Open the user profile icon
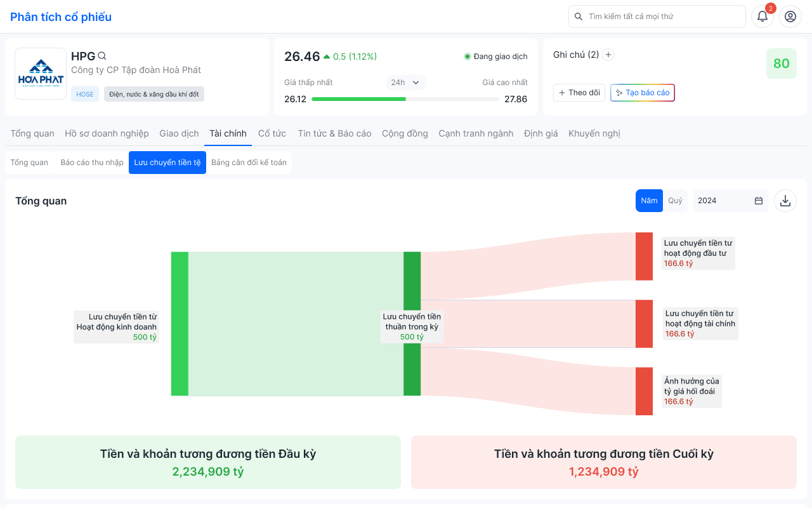This screenshot has width=812, height=508. click(790, 17)
